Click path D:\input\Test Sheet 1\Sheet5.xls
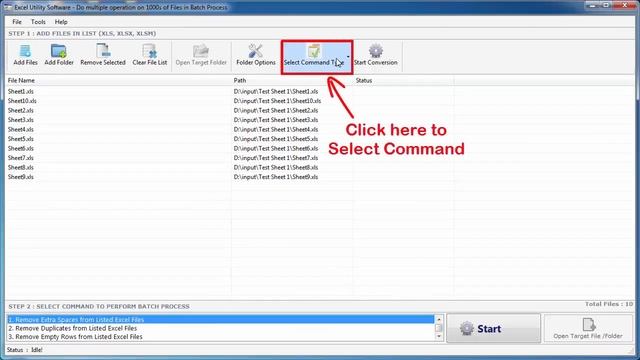640x360 pixels. pyautogui.click(x=276, y=139)
